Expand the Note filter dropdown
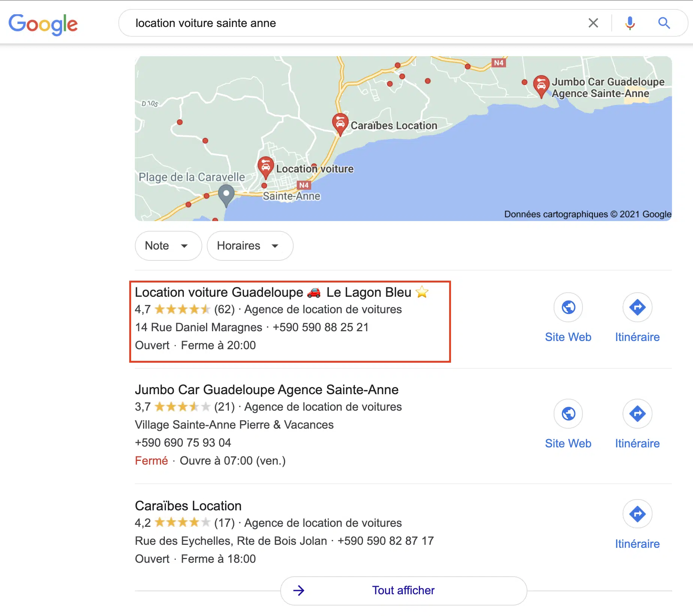Viewport: 693px width, 616px height. (168, 246)
